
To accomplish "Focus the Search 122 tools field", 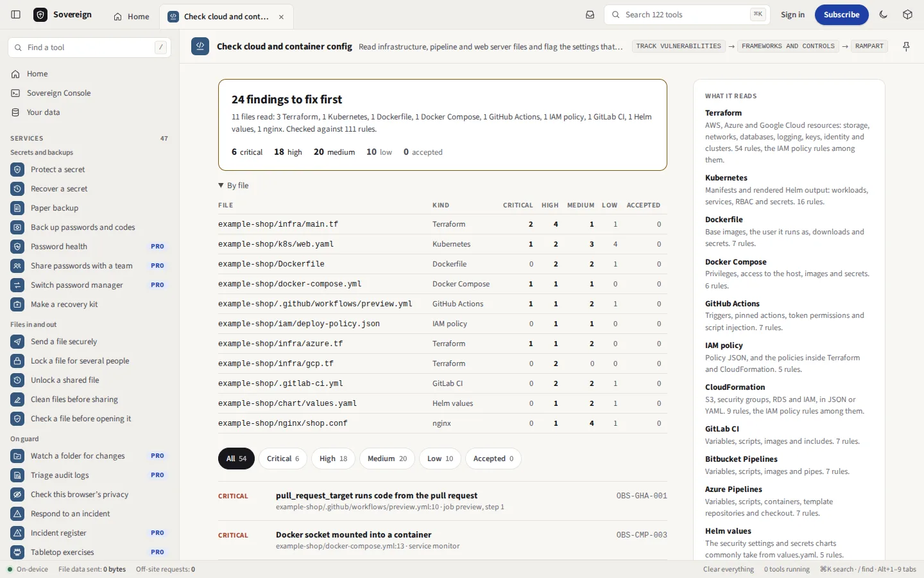I will pos(687,15).
